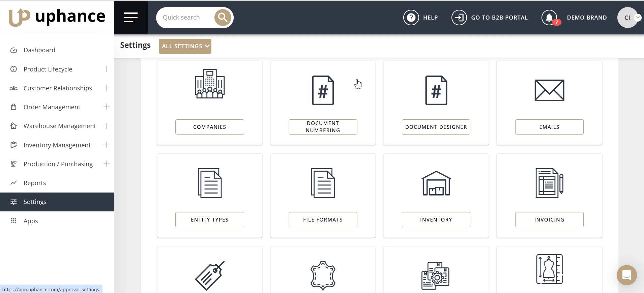
Task: Click the search magnifier icon
Action: (223, 18)
